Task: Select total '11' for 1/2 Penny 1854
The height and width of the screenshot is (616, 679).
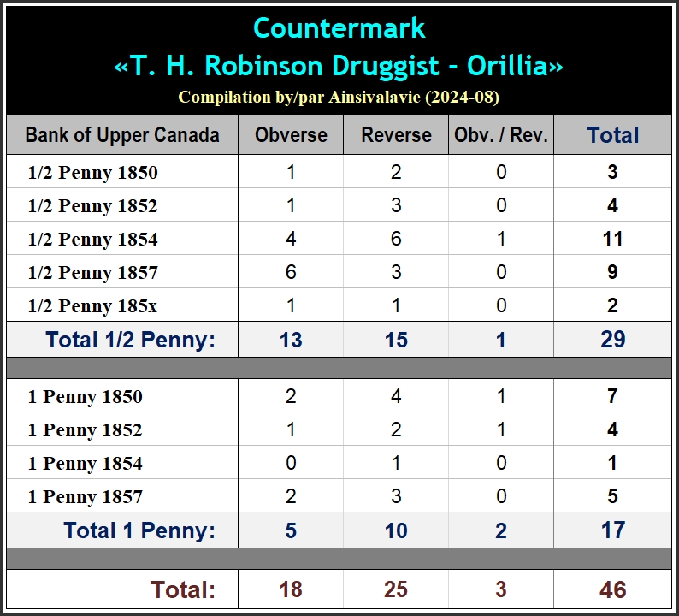Action: pos(612,239)
